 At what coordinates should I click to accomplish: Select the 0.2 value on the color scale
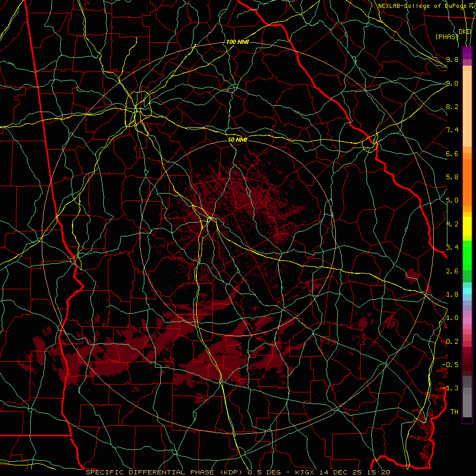click(452, 342)
